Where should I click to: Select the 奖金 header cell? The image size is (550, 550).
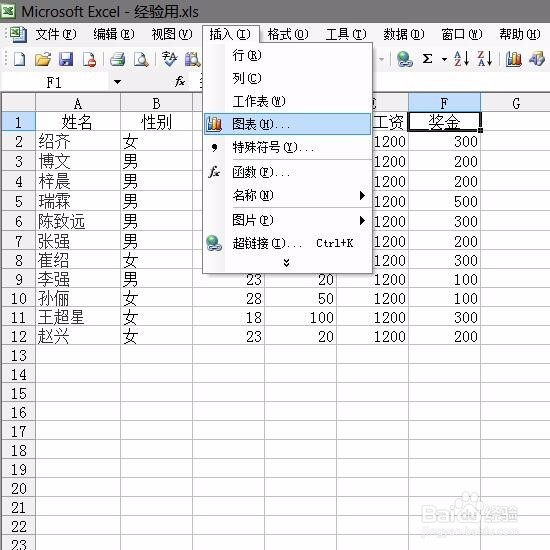point(444,122)
